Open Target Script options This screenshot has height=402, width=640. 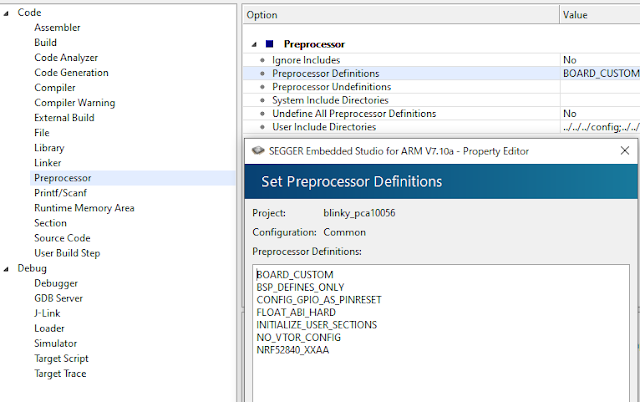61,358
